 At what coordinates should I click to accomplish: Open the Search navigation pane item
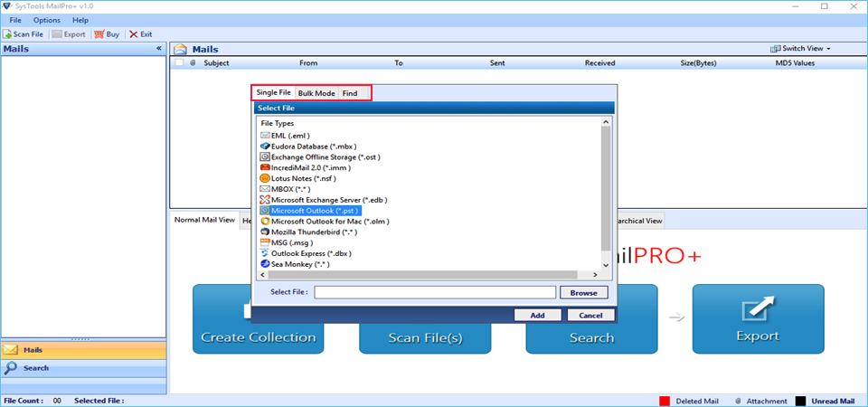(83, 368)
